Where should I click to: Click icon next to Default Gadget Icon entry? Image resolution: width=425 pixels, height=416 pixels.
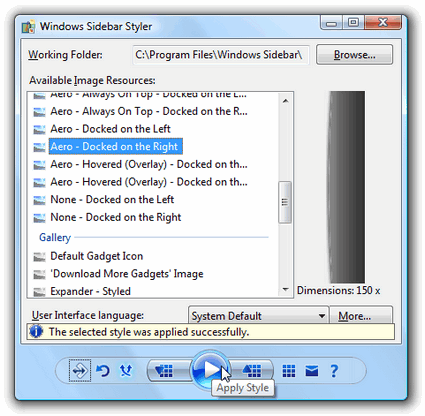tap(39, 256)
